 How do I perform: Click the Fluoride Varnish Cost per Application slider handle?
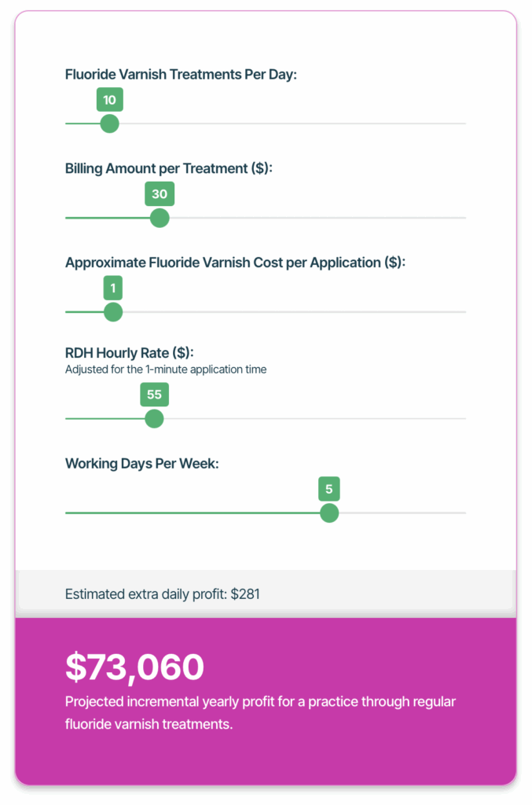coord(113,312)
